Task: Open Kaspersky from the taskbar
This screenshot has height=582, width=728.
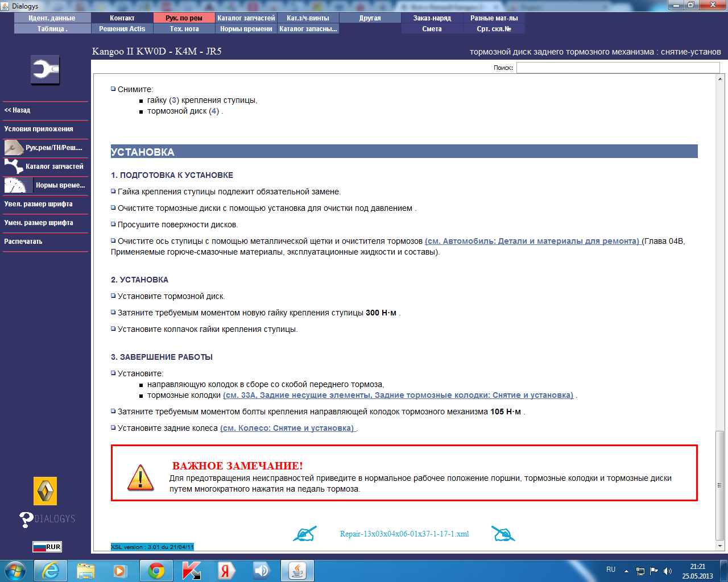Action: (192, 571)
